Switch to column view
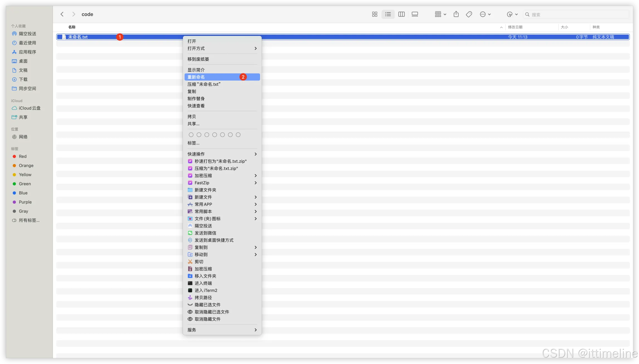The width and height of the screenshot is (639, 364). point(401,14)
